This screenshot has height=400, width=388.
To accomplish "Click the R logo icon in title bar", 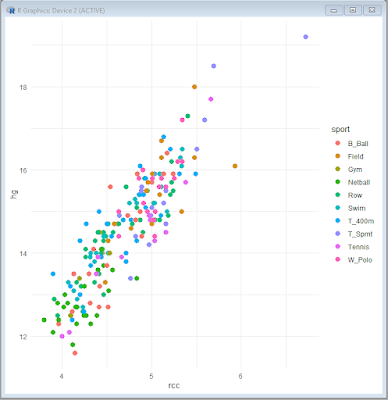I will click(x=11, y=10).
